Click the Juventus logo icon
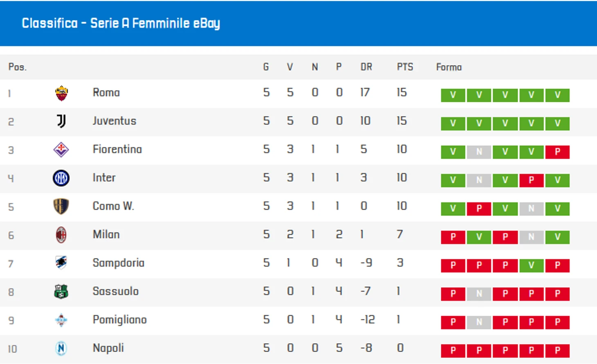The image size is (597, 364). pyautogui.click(x=61, y=121)
